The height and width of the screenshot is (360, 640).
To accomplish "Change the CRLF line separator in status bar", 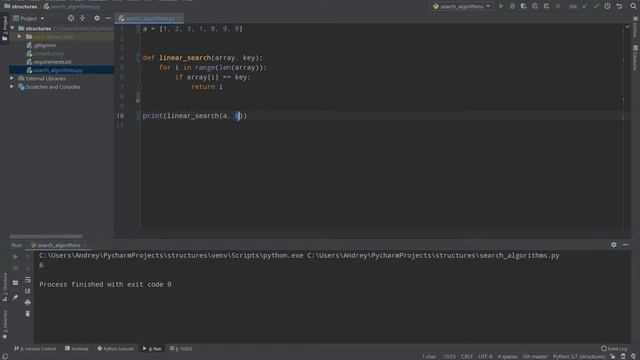I will [x=467, y=357].
